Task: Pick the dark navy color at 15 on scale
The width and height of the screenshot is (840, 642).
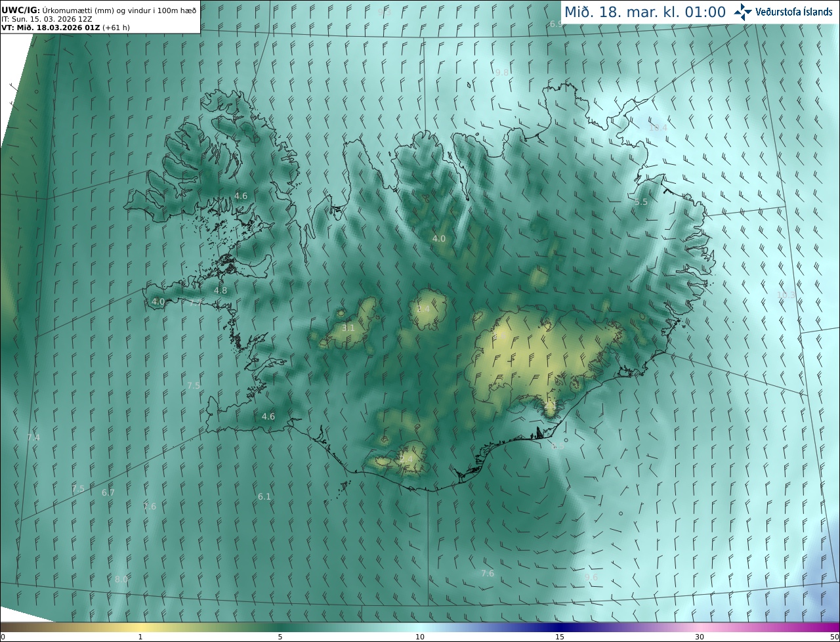Action: (x=560, y=627)
